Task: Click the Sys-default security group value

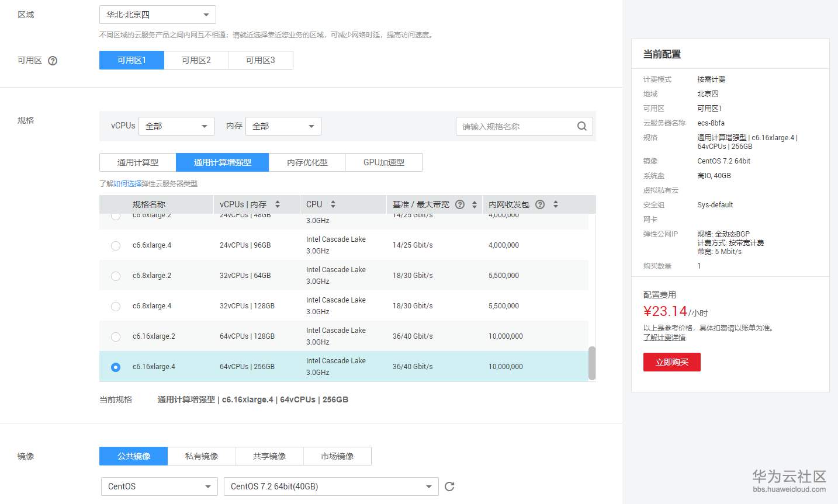Action: point(715,205)
